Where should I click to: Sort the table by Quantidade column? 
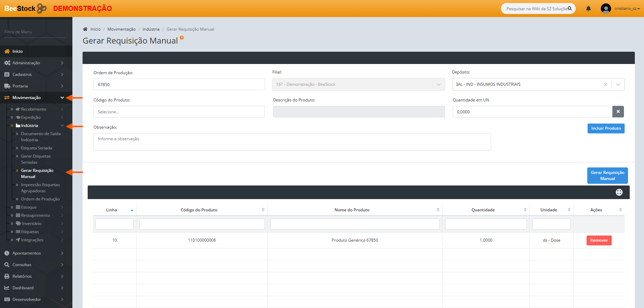coord(483,210)
